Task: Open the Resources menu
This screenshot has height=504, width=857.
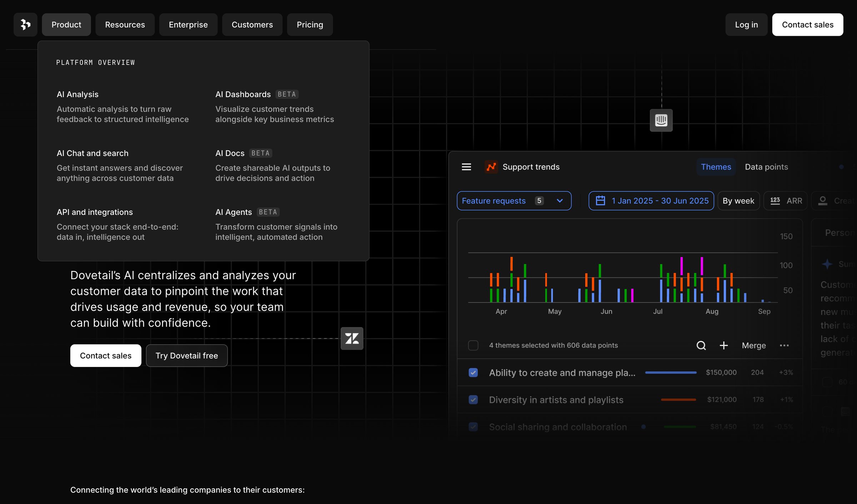Action: coord(125,25)
